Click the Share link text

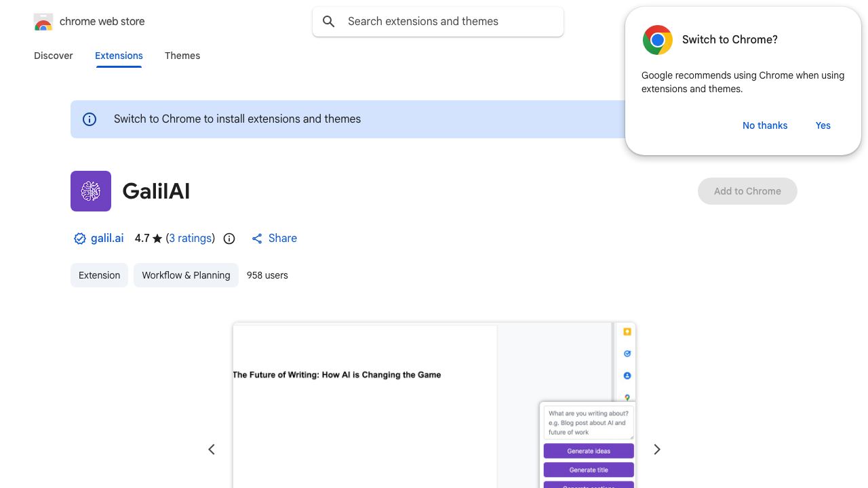point(283,239)
